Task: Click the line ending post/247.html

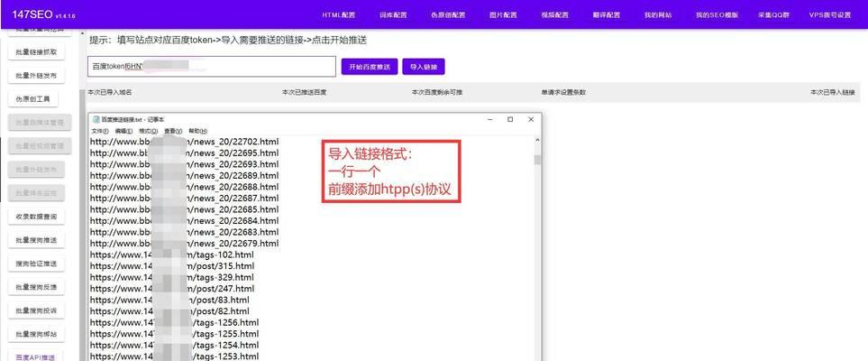Action: point(172,289)
